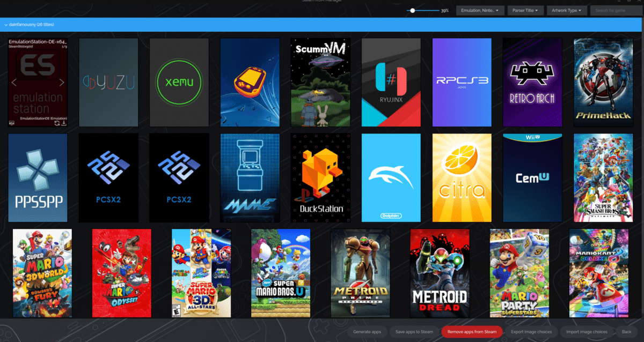Select the RetroArch artwork tile
The image size is (644, 342).
pos(532,82)
